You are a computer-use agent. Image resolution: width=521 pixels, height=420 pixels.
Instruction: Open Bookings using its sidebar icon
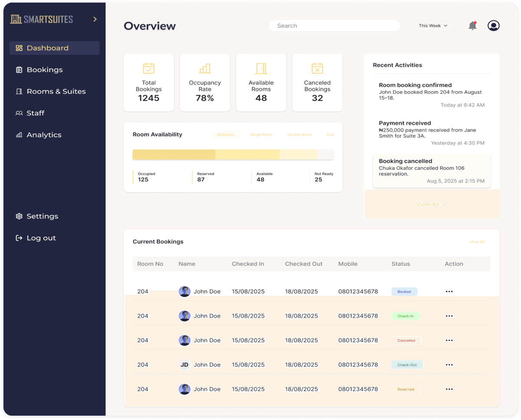point(18,69)
